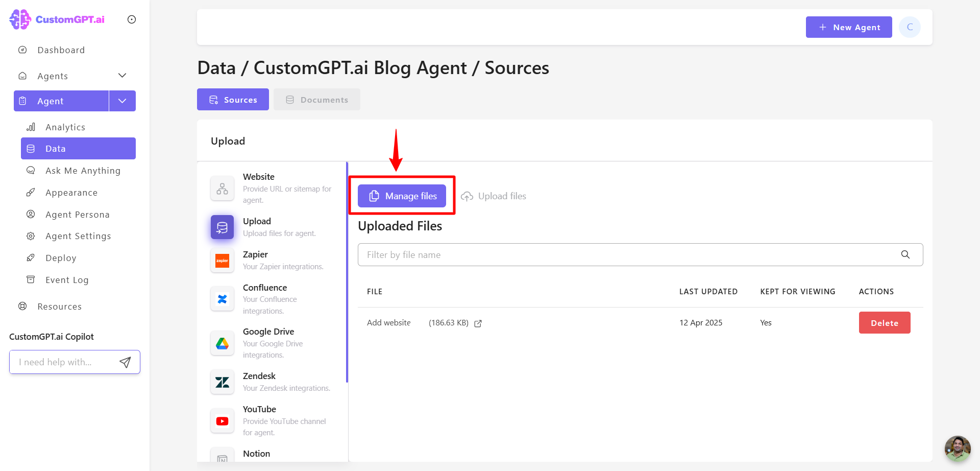Click the source list scrollbar
This screenshot has height=471, width=980.
(347, 272)
